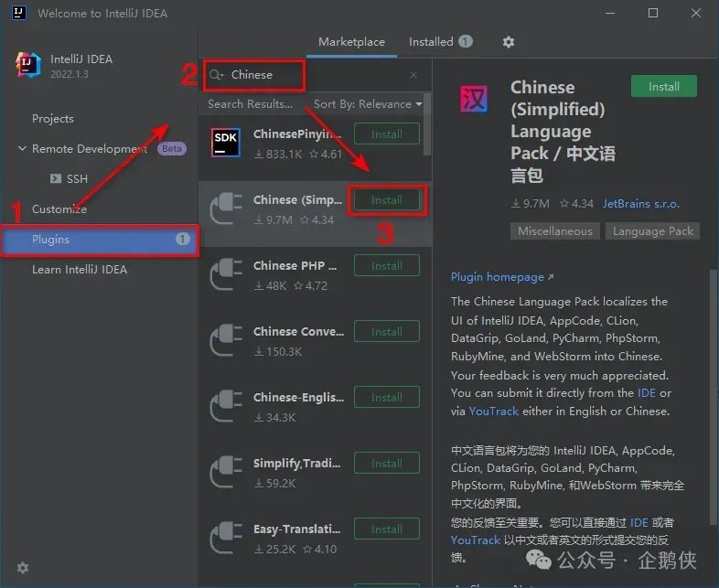Click the YouTrack link in Chinese description
The width and height of the screenshot is (719, 588).
pyautogui.click(x=475, y=540)
